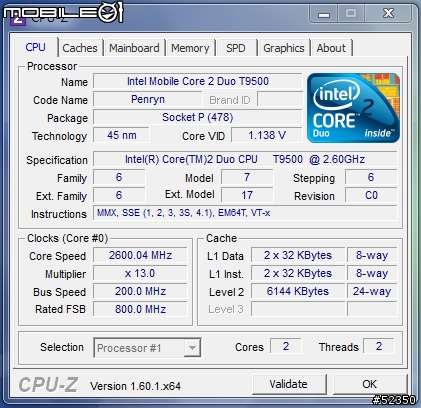Click the CPU-Z logo text at bottom
This screenshot has height=408, width=421.
(x=48, y=385)
